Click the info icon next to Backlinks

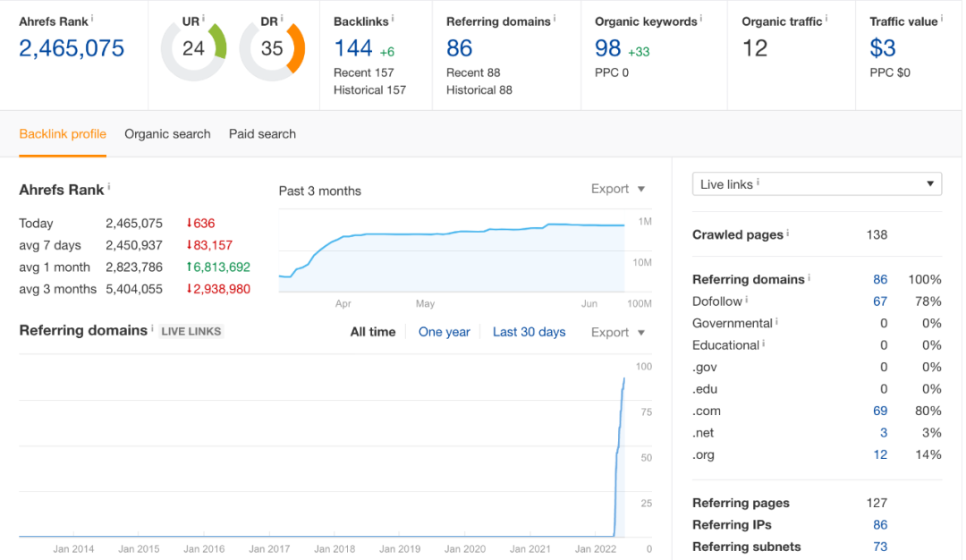(x=393, y=18)
